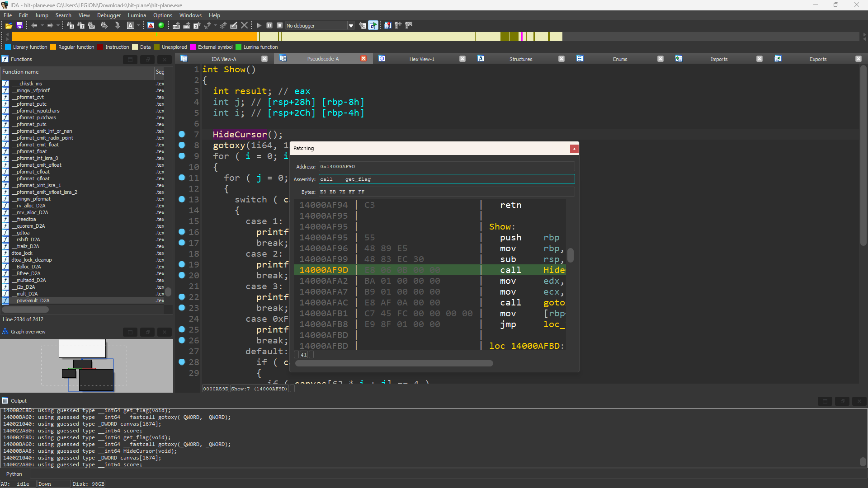This screenshot has height=488, width=868.
Task: Click the checkered flag toolbar icon
Action: [x=409, y=26]
